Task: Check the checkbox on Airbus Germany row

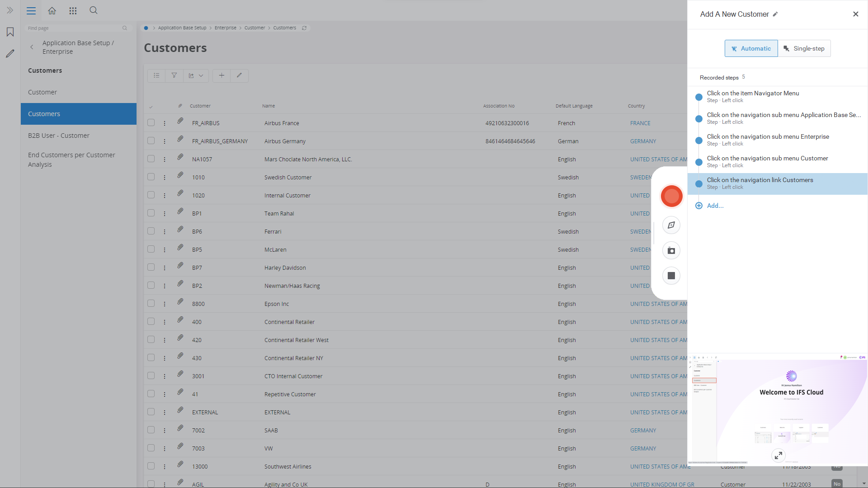Action: pyautogui.click(x=151, y=141)
